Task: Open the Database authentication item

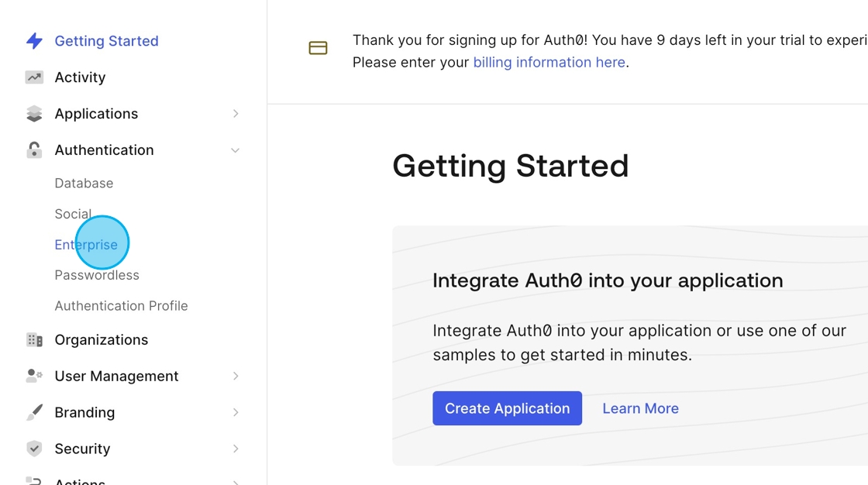Action: [84, 184]
